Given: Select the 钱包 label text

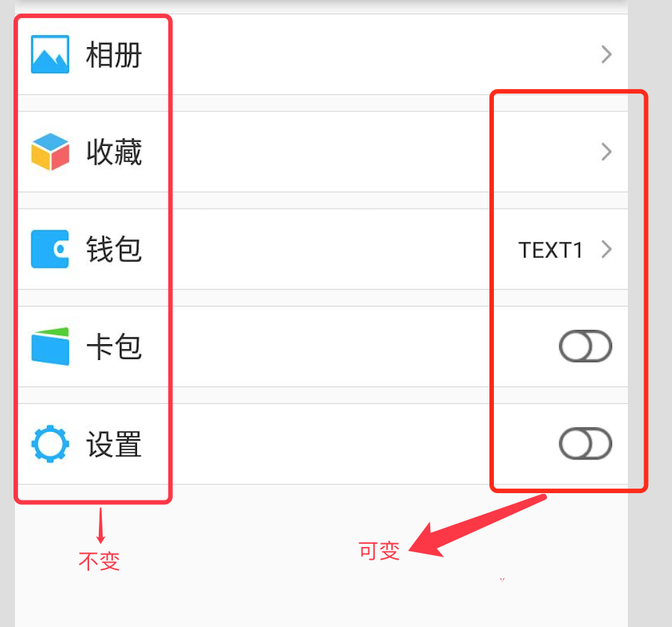Looking at the screenshot, I should click(114, 249).
